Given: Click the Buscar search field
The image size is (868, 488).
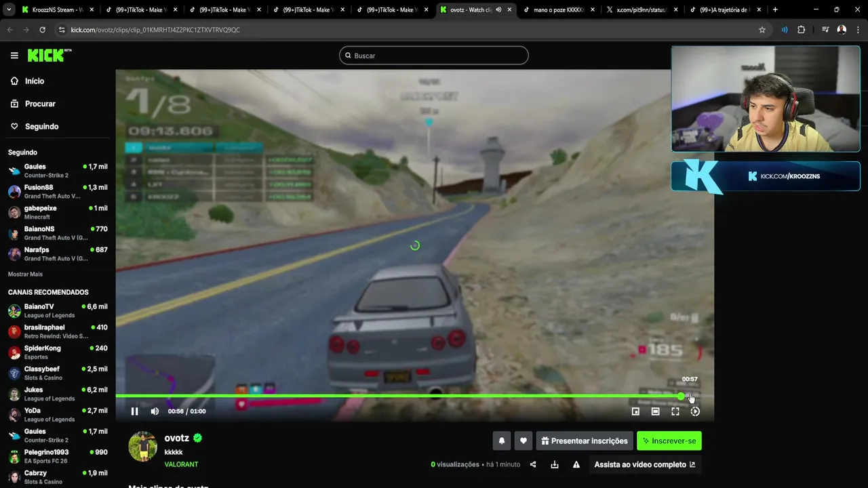Looking at the screenshot, I should click(434, 56).
